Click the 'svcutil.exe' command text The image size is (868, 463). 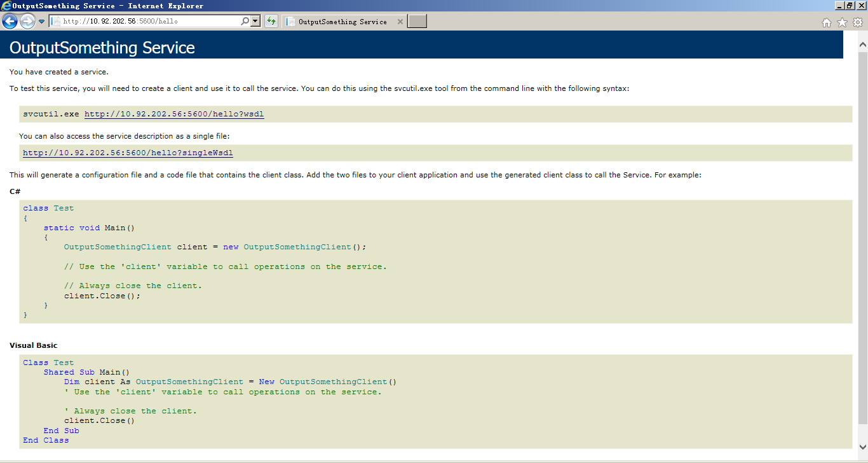(51, 114)
